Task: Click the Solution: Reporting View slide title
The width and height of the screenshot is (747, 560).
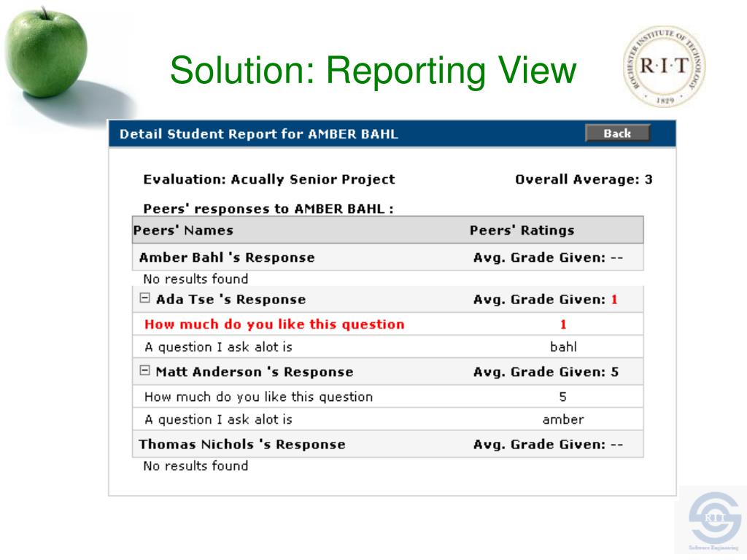Action: (x=373, y=71)
